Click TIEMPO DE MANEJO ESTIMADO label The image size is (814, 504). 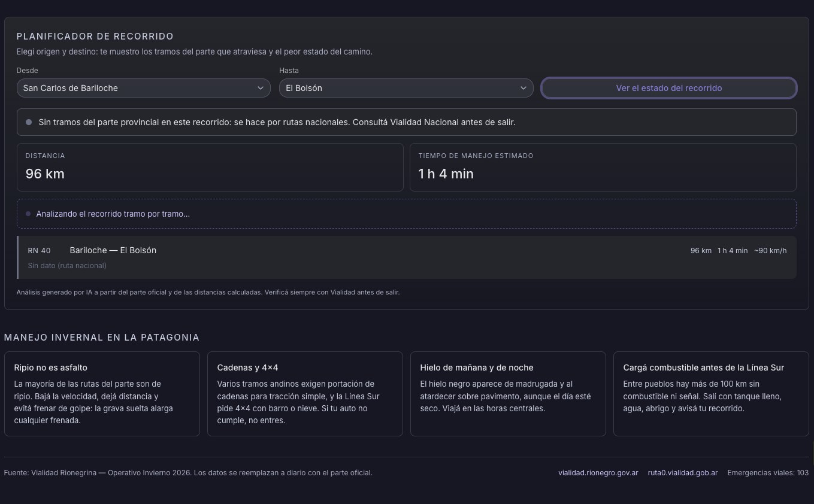click(x=476, y=156)
